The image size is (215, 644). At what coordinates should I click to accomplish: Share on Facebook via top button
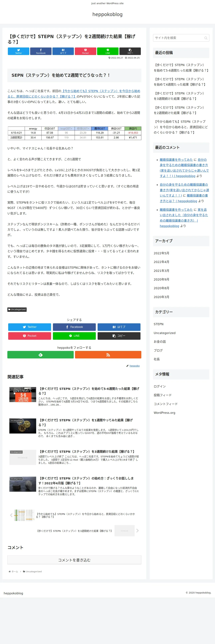click(x=41, y=51)
